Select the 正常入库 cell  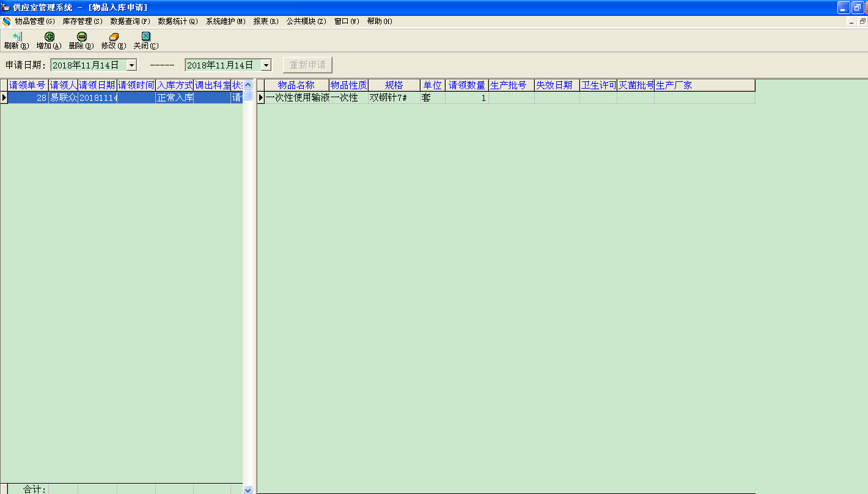(x=175, y=97)
